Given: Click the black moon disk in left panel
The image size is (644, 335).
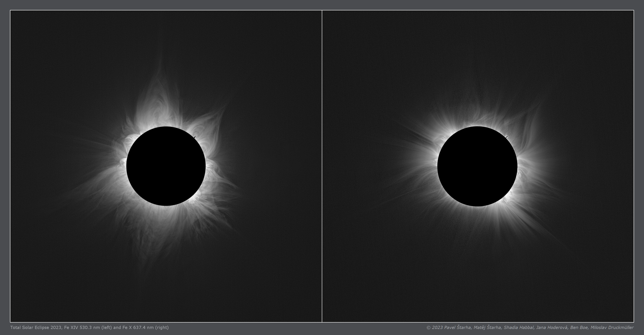Looking at the screenshot, I should pos(166,166).
